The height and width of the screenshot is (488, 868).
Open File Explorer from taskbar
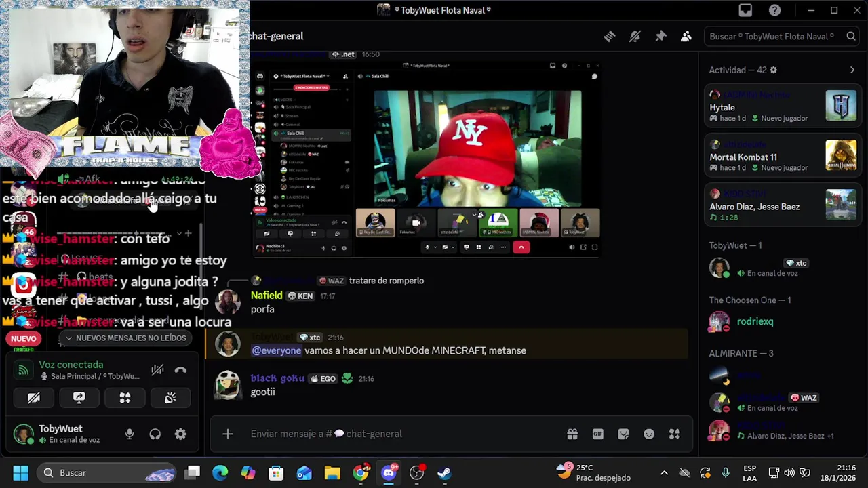332,472
